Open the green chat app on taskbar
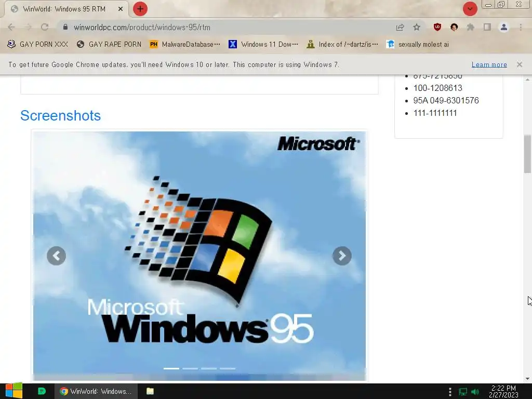The height and width of the screenshot is (399, 532). (x=42, y=391)
